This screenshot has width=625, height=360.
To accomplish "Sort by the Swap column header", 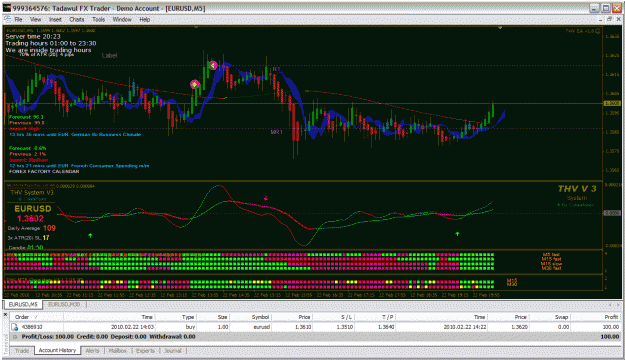I will 550,317.
